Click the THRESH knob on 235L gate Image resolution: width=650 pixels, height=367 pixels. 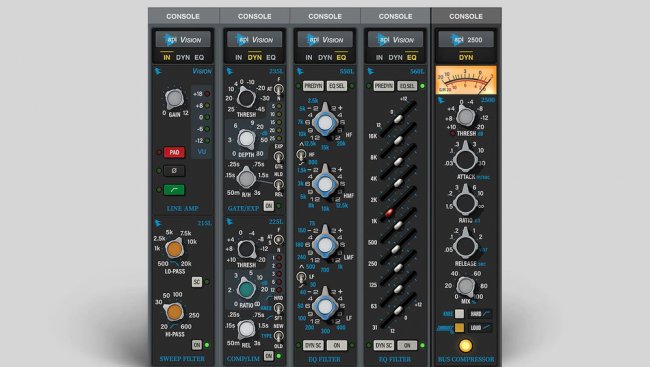click(x=246, y=98)
